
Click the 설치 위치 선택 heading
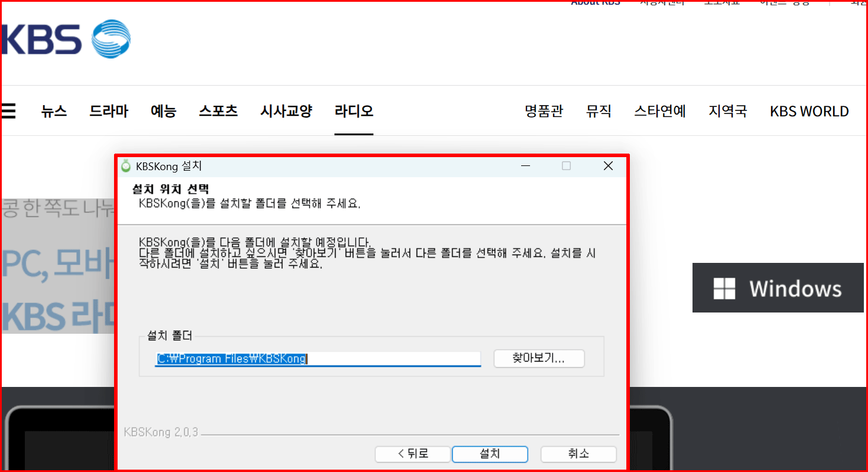(x=170, y=190)
